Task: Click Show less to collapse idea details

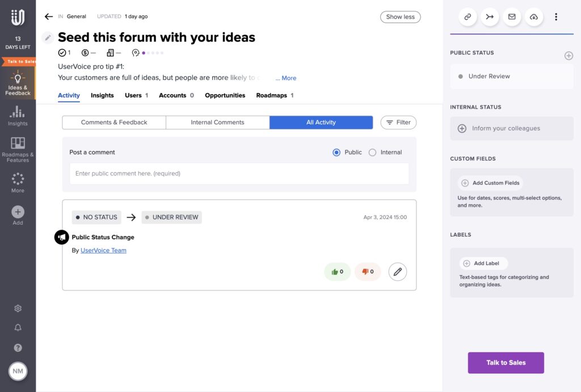Action: tap(400, 17)
